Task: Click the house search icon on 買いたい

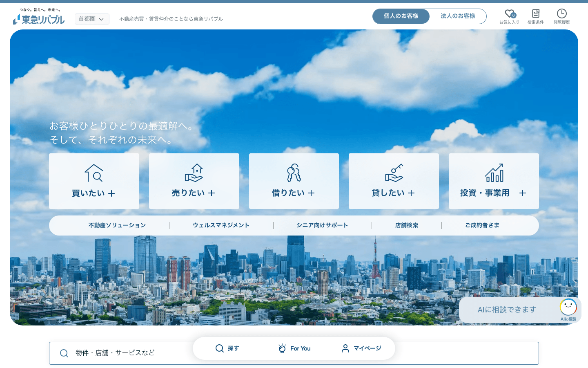Action: coord(94,173)
